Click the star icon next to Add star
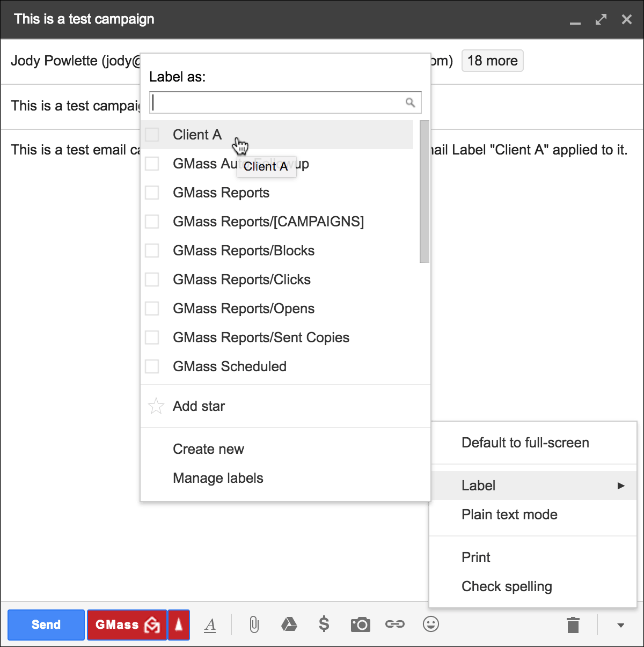Screen dimensions: 644x647 tap(156, 406)
